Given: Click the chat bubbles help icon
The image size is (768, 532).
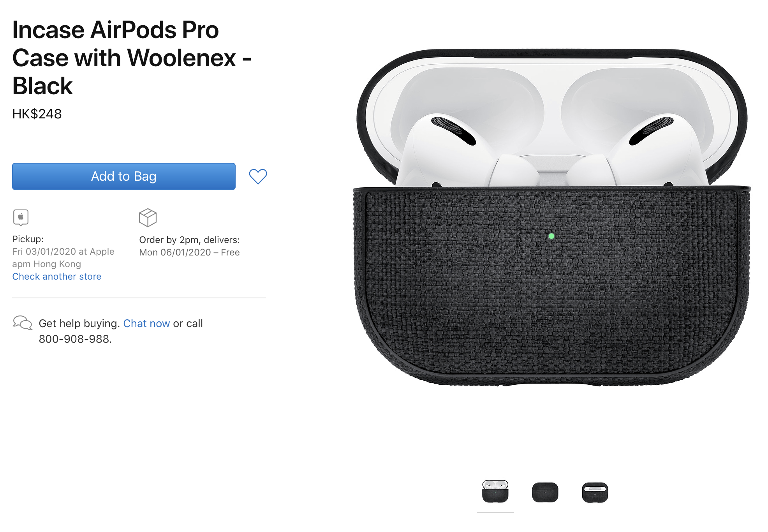Looking at the screenshot, I should pos(23,323).
